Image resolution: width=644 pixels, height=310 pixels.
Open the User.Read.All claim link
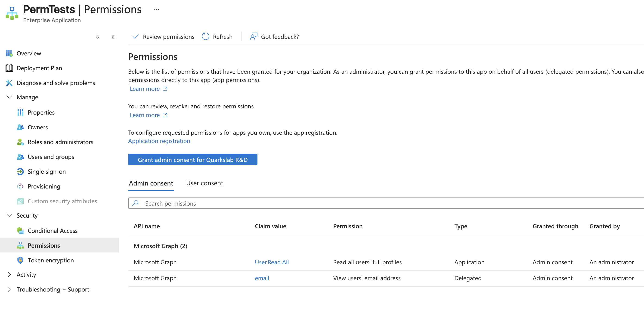coord(272,262)
